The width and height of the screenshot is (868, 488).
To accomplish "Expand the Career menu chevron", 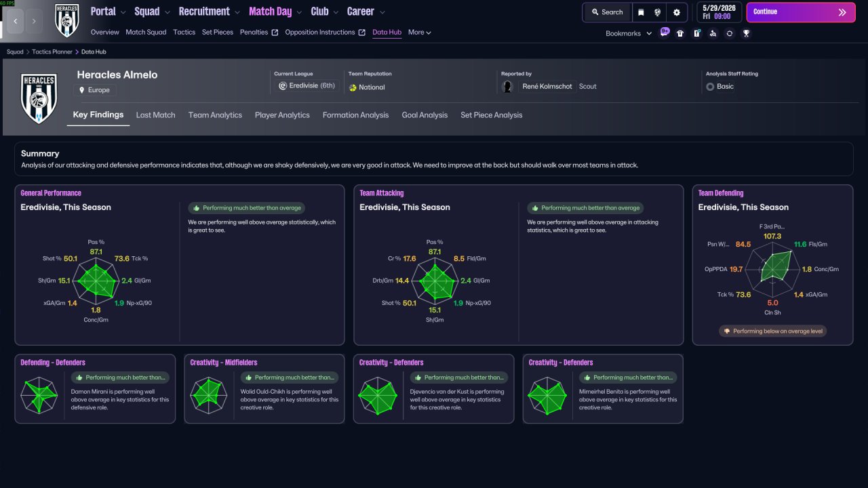I will click(382, 12).
